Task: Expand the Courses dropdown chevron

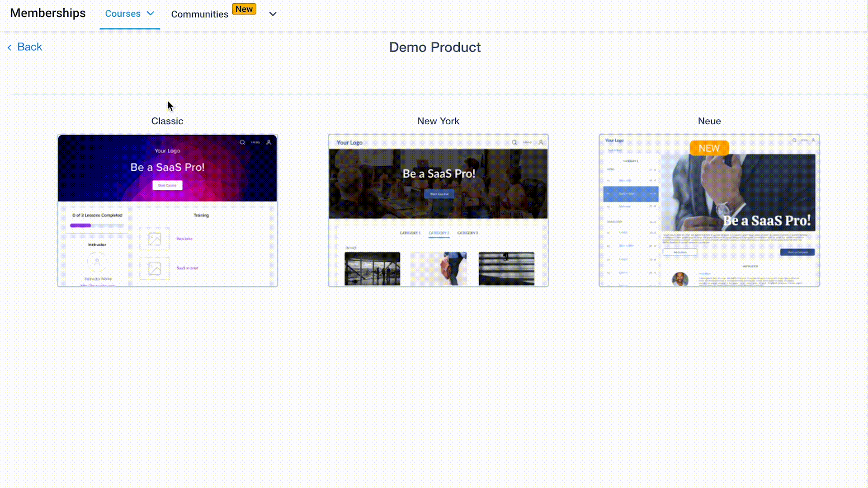Action: 151,14
